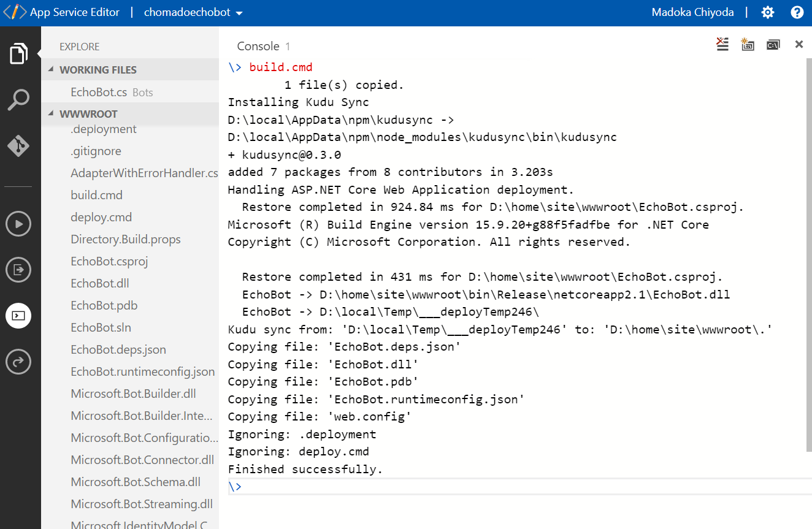Open EchoBot.cs in working files
The image size is (812, 529).
click(99, 93)
